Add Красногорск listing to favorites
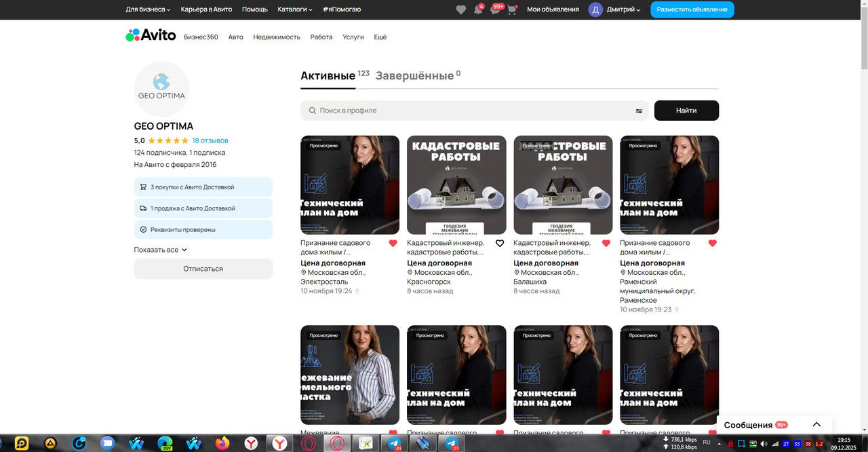 (x=500, y=243)
